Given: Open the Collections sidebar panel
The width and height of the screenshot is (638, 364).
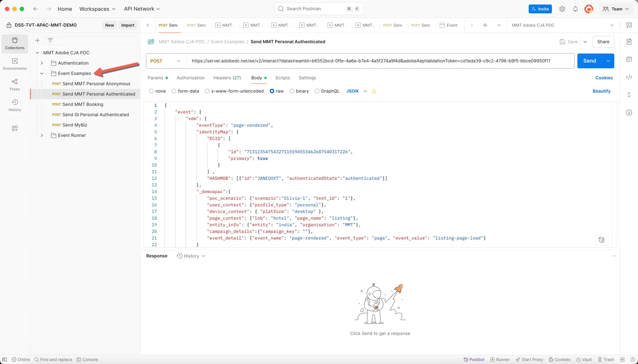Looking at the screenshot, I should pos(15,44).
